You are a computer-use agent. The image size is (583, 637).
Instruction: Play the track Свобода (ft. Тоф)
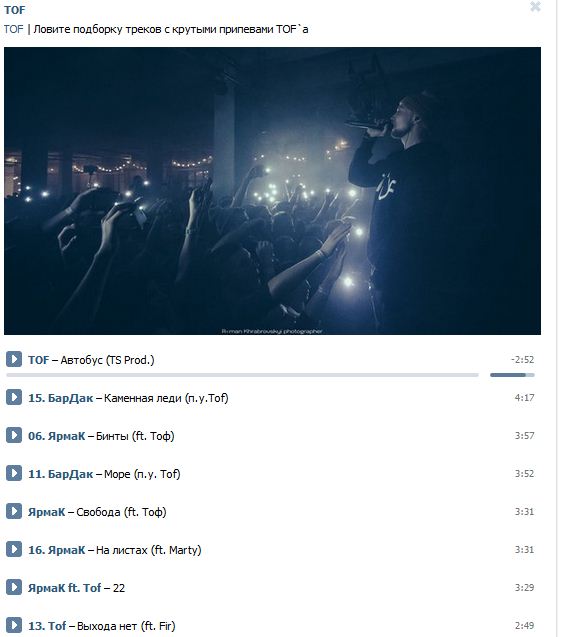click(x=14, y=511)
